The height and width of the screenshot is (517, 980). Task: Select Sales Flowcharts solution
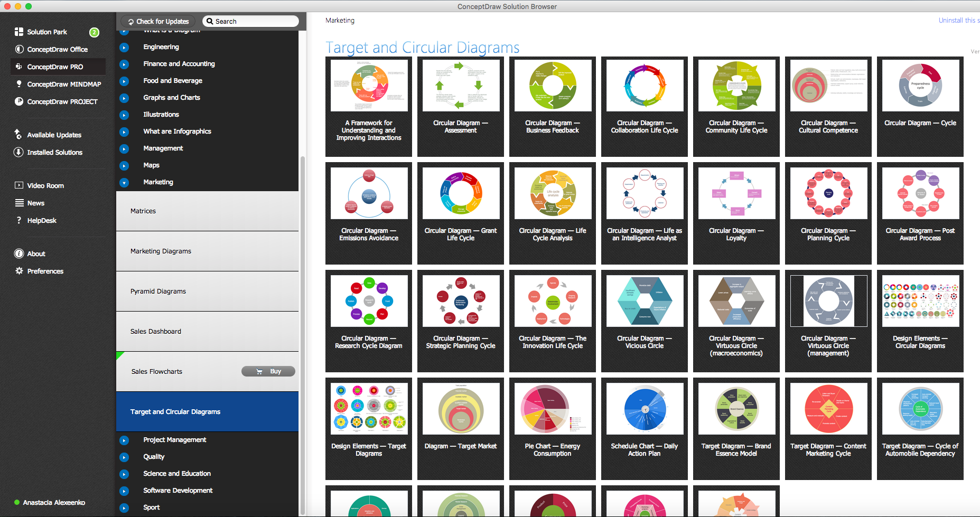[x=207, y=371]
